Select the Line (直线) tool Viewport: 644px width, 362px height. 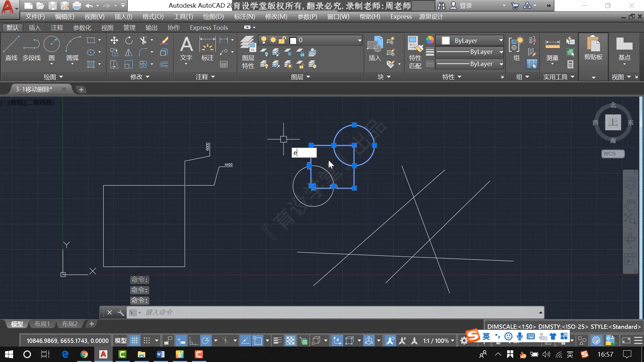coord(11,49)
